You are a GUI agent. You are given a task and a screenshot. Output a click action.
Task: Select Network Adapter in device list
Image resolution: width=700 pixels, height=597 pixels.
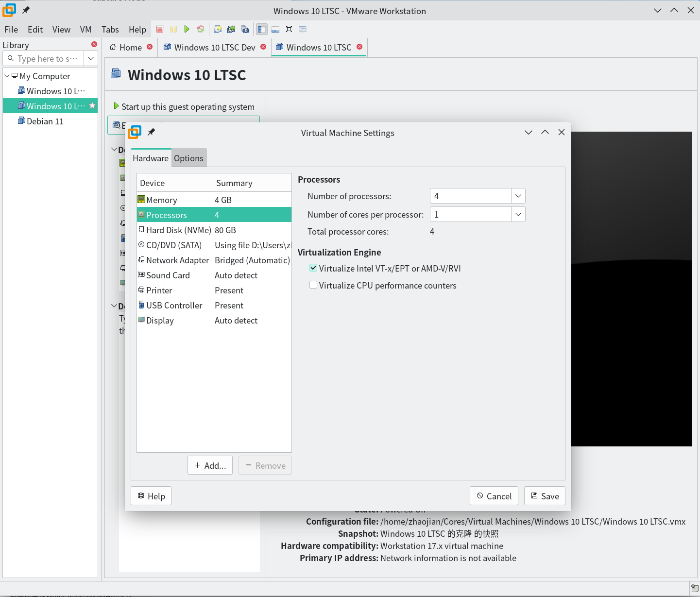pos(177,260)
